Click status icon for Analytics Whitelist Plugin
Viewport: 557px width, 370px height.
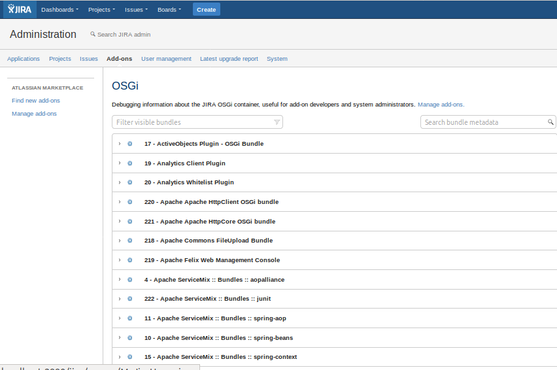click(130, 182)
